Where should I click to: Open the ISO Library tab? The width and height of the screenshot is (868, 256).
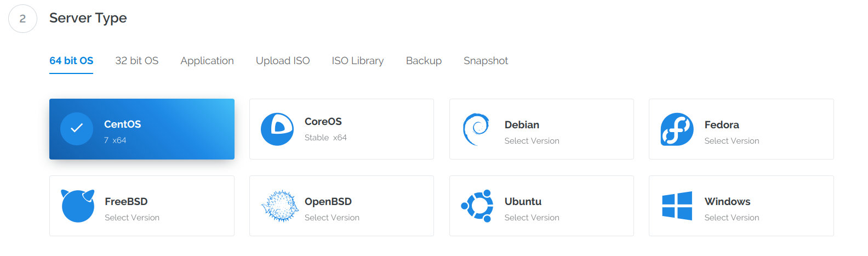tap(358, 61)
